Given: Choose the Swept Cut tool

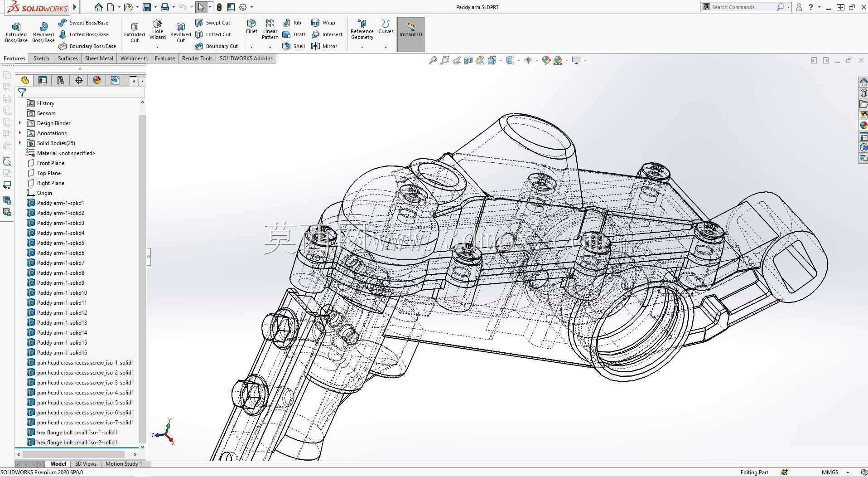Looking at the screenshot, I should 213,23.
